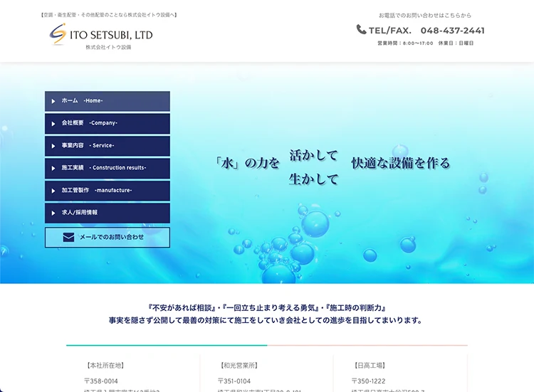The width and height of the screenshot is (534, 392).
Task: Click メールでのお問い合わせ button
Action: (108, 237)
